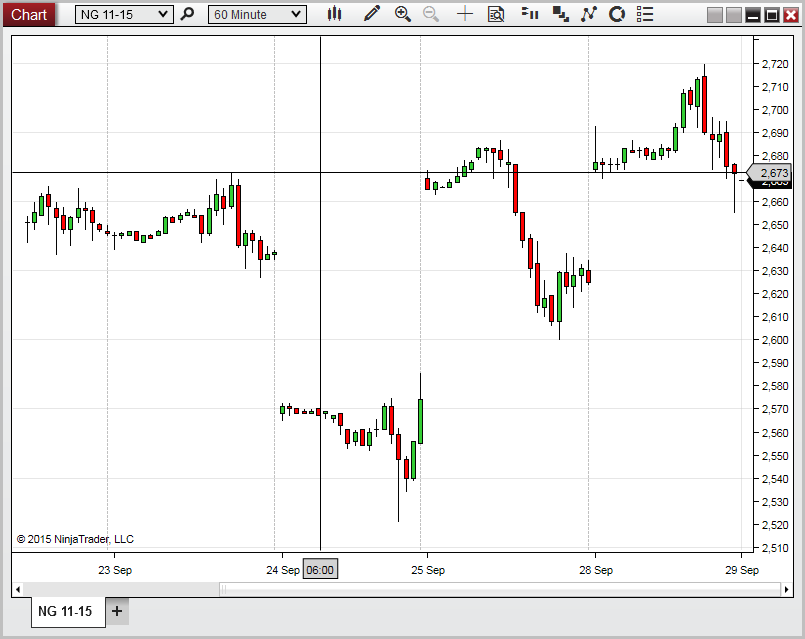Click the zoom out magnifier icon
This screenshot has width=805, height=639.
pos(431,14)
